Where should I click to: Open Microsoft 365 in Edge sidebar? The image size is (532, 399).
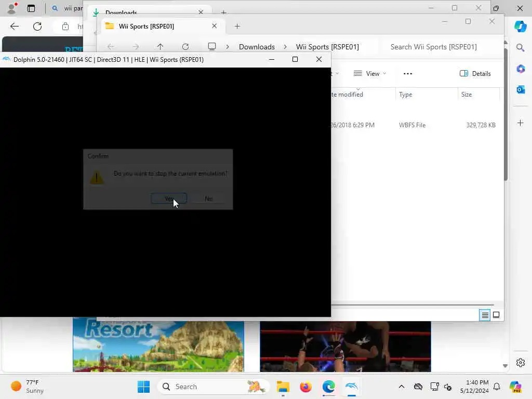click(x=521, y=69)
